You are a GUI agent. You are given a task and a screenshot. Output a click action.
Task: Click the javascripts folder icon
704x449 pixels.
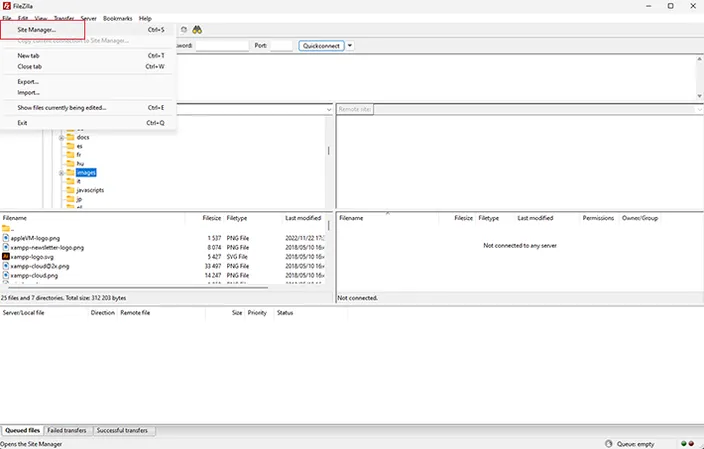tap(70, 190)
